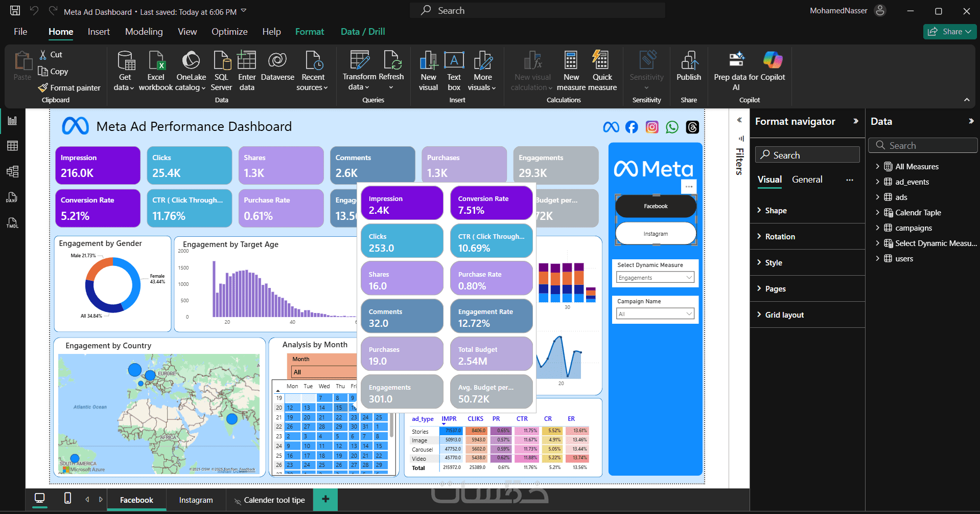
Task: Open the Campaign Name dropdown
Action: click(x=655, y=314)
